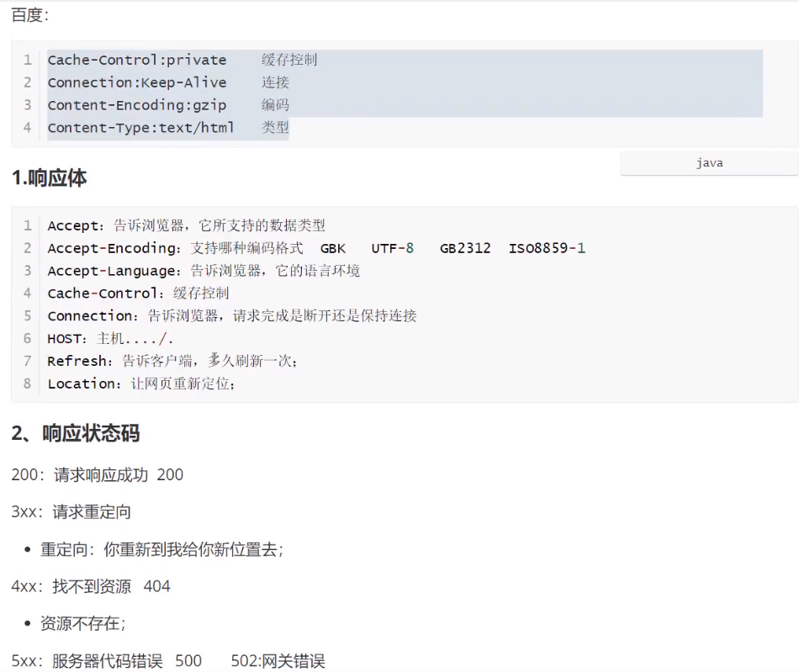This screenshot has width=799, height=672.
Task: Click the Connection: 告诉浏览器 line
Action: 232,316
